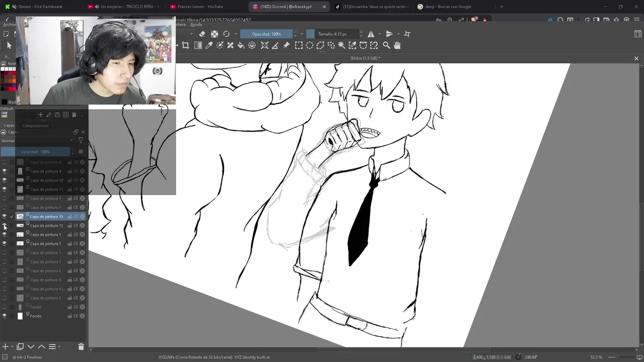Open layer properties dropdown arrow
This screenshot has width=644, height=362.
(x=59, y=346)
